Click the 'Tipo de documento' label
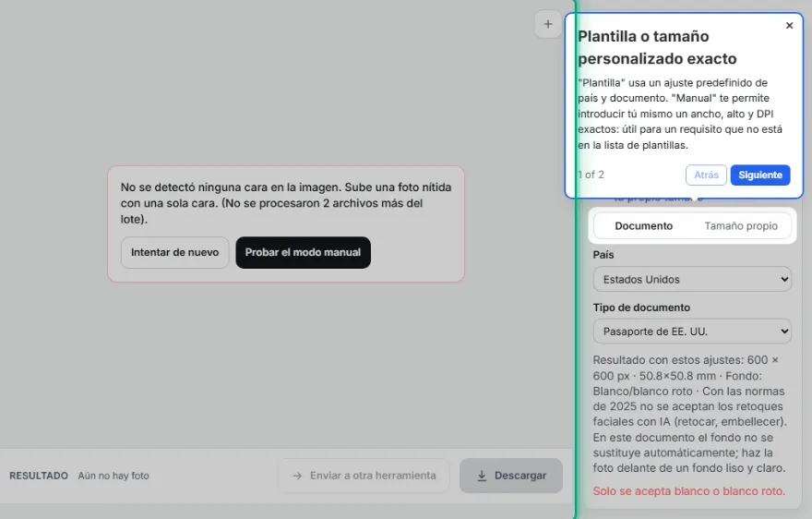Screen dimensions: 812x519 tap(641, 308)
